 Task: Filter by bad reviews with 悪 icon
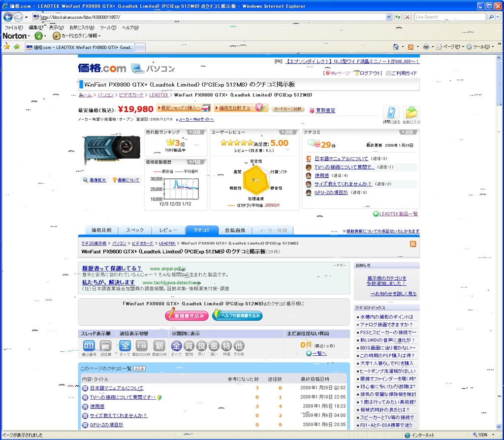(214, 346)
